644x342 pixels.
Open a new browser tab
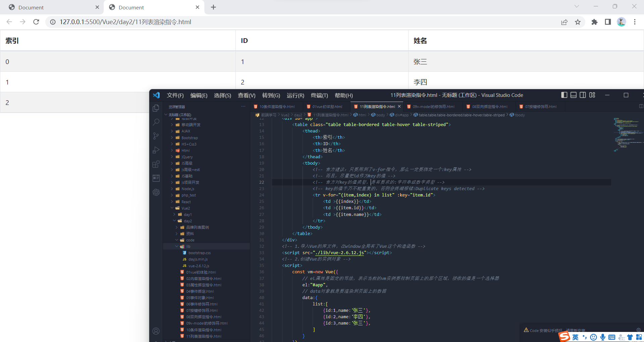coord(213,7)
